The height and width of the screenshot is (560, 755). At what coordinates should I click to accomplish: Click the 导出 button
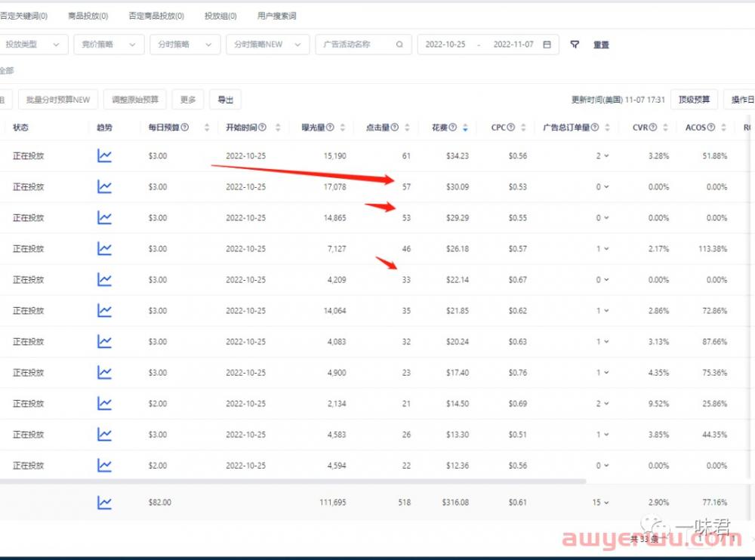225,100
